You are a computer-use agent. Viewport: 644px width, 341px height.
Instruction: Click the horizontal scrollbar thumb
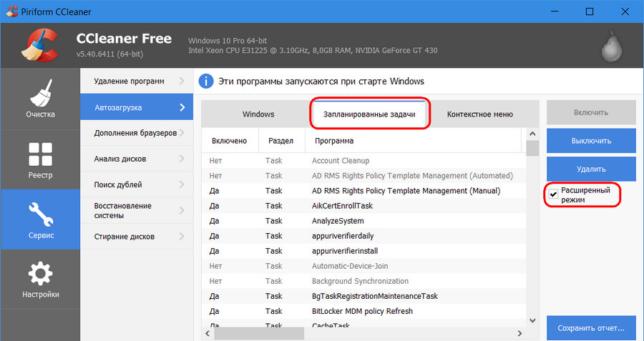pyautogui.click(x=259, y=333)
